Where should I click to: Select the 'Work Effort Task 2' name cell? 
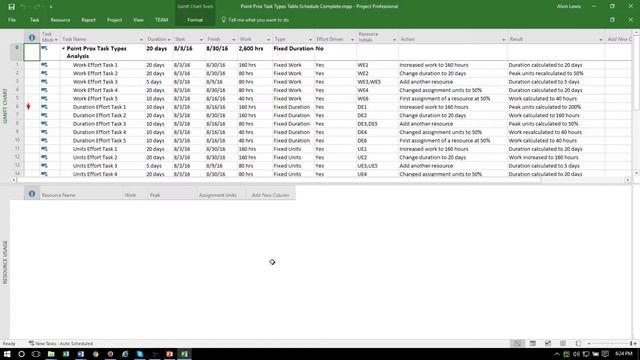(103, 73)
